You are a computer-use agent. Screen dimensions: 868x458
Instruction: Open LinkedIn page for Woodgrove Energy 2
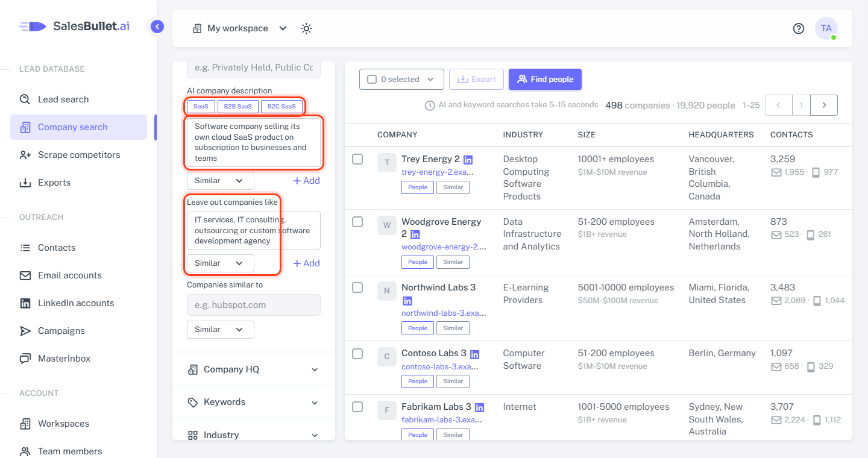pyautogui.click(x=415, y=234)
